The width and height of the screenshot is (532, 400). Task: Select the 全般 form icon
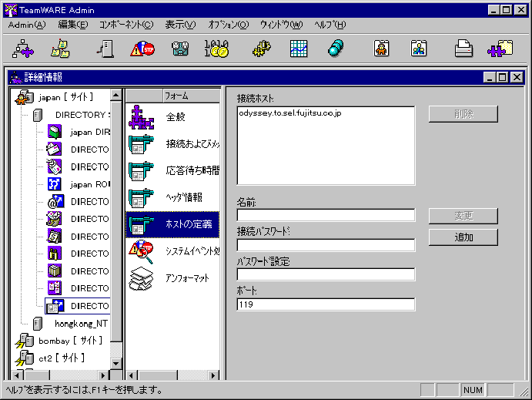[141, 117]
